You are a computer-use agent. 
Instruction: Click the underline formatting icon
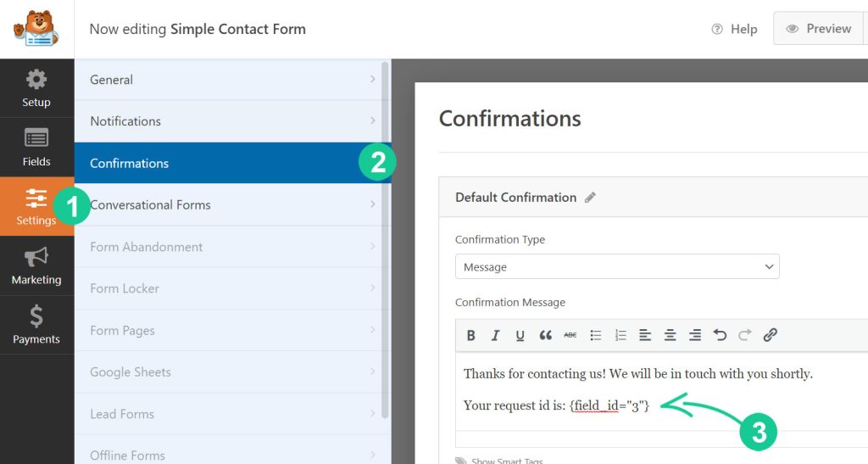[x=520, y=335]
